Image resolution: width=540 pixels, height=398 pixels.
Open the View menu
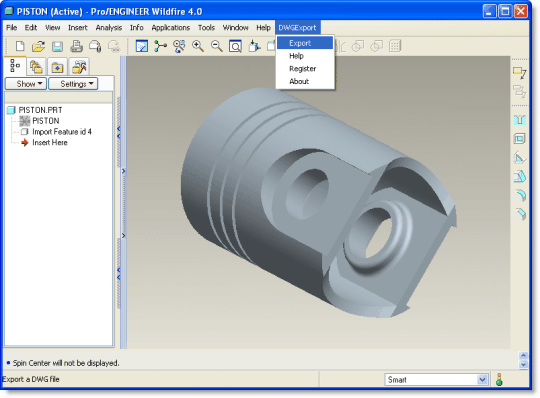click(x=52, y=28)
